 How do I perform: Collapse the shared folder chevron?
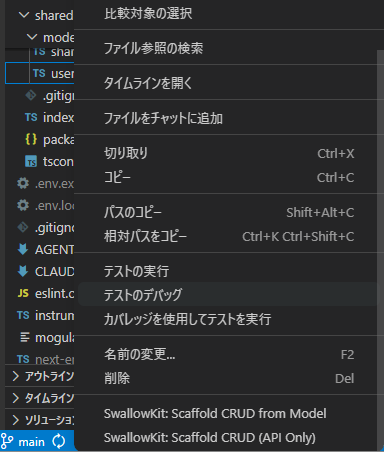[x=24, y=15]
